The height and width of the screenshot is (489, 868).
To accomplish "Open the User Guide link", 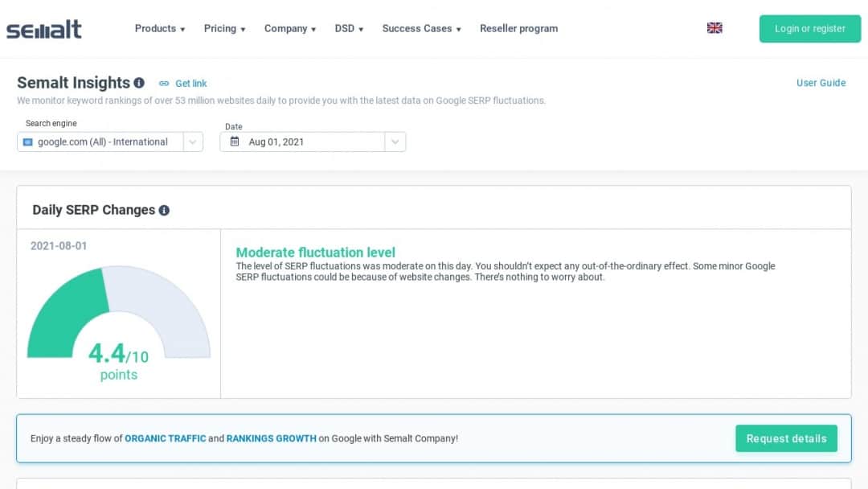I will [x=821, y=83].
